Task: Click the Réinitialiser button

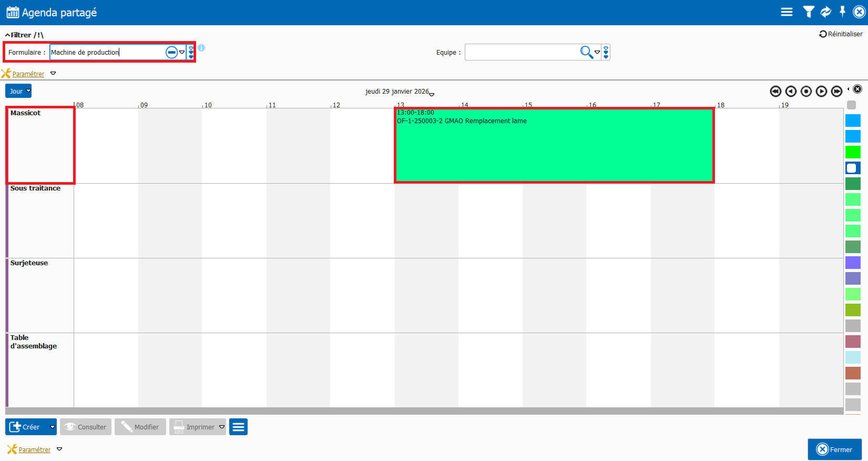Action: coord(841,34)
